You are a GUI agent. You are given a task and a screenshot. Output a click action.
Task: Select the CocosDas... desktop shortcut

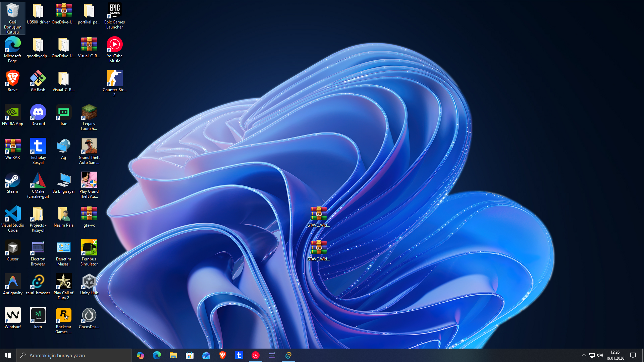tap(89, 318)
